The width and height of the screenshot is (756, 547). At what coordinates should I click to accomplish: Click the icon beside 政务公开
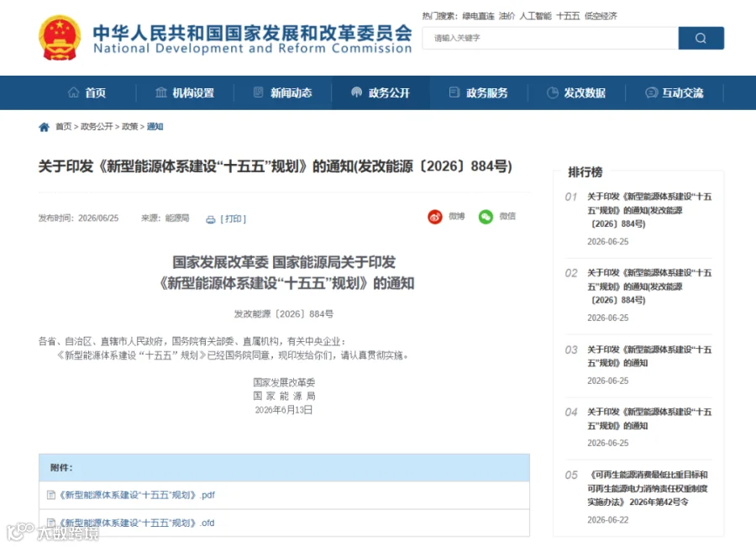[356, 92]
